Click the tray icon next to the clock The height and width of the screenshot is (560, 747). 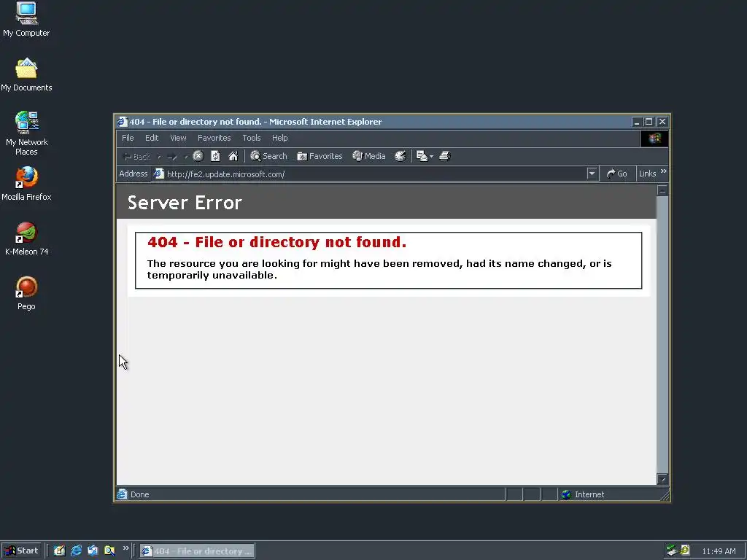(685, 551)
